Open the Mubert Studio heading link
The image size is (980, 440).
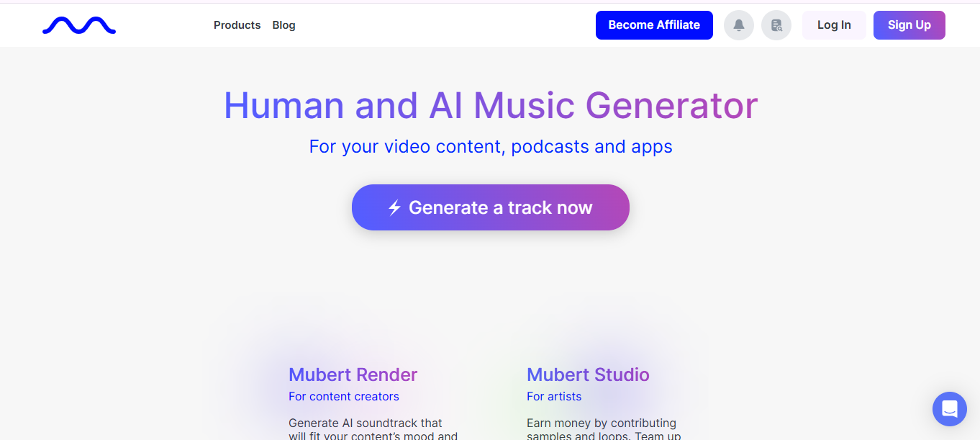588,374
